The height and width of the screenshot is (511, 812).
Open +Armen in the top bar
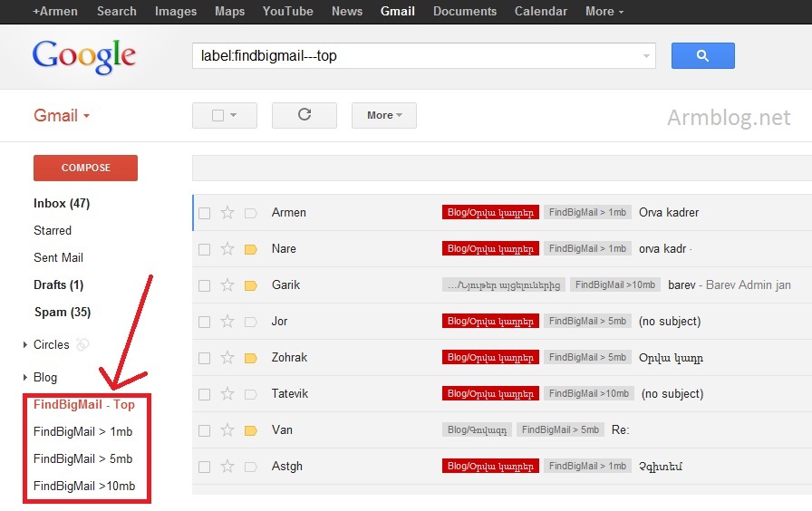(55, 12)
